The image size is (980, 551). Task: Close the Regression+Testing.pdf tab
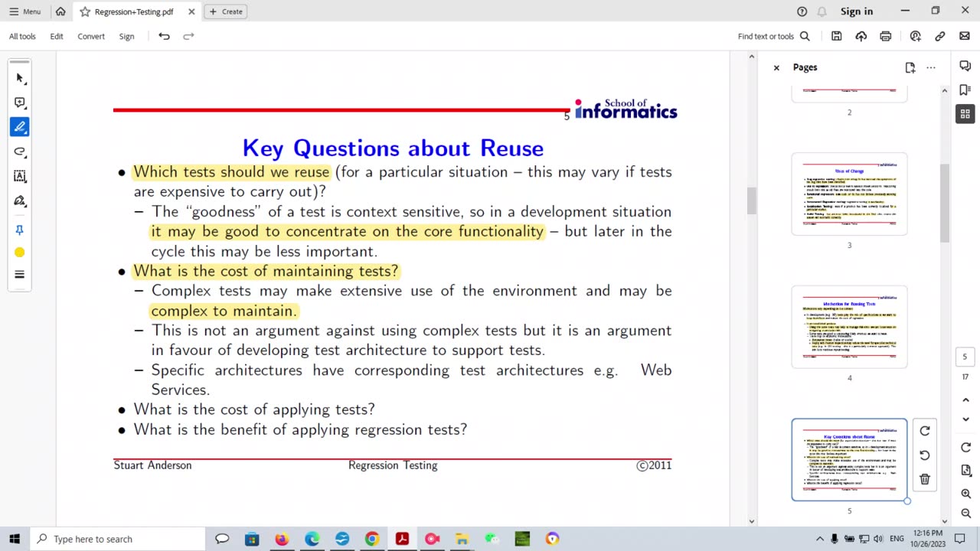pos(191,11)
